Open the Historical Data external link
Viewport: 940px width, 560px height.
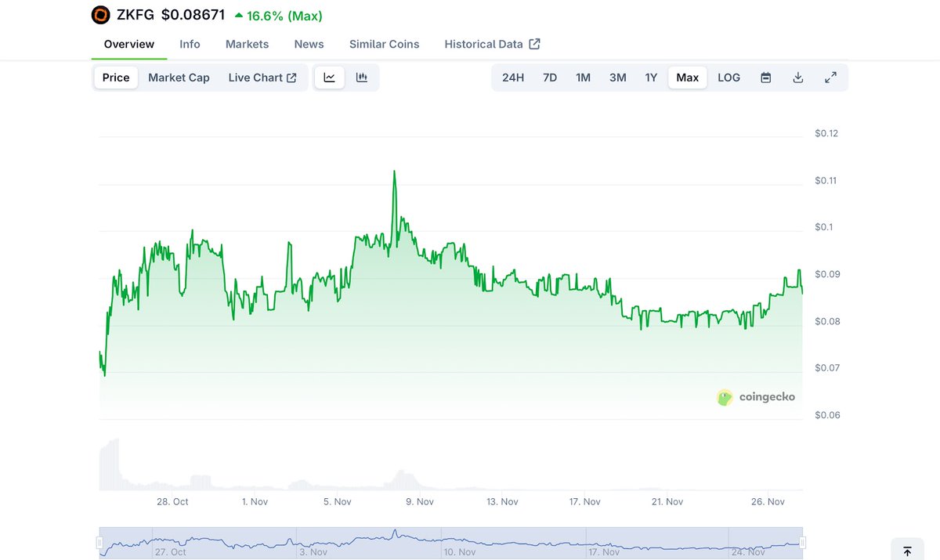pyautogui.click(x=492, y=44)
